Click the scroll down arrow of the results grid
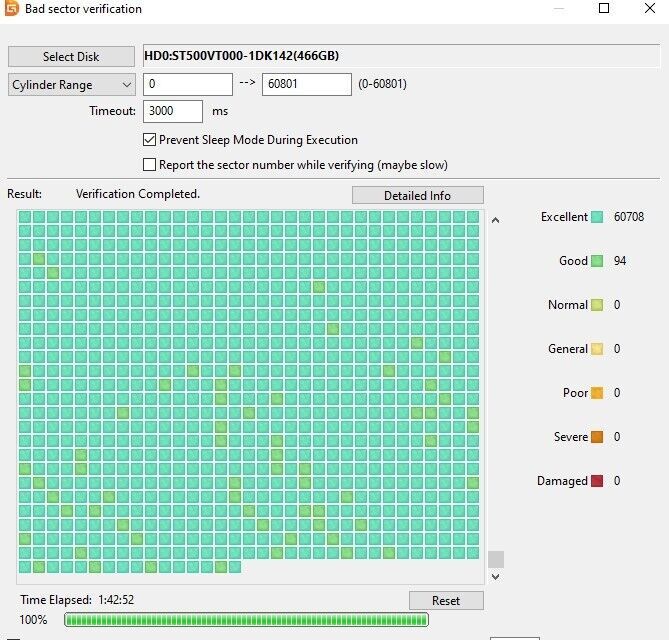669x640 pixels. point(495,576)
